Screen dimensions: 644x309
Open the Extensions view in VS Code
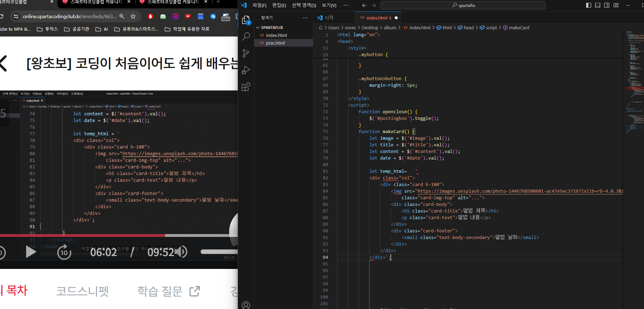pyautogui.click(x=246, y=87)
